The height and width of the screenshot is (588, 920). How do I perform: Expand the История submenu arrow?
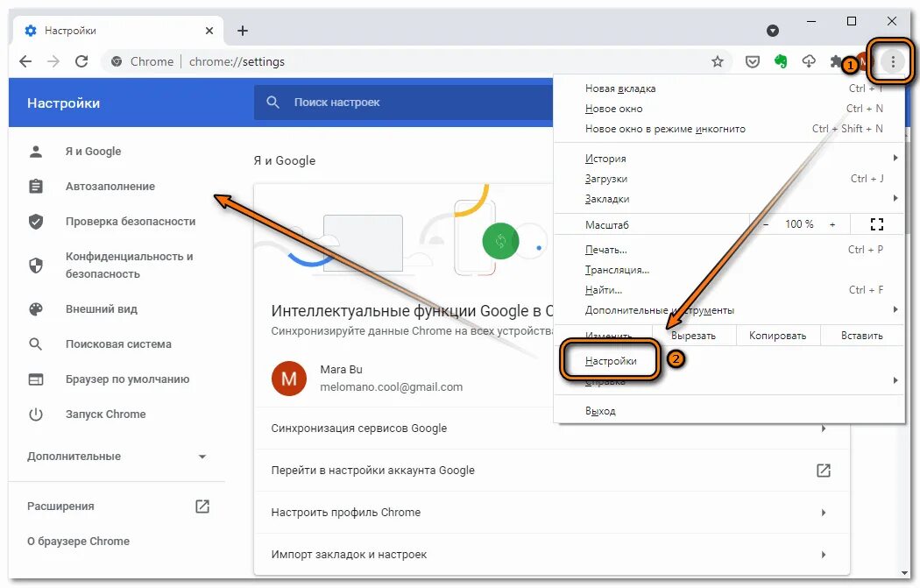pos(895,158)
